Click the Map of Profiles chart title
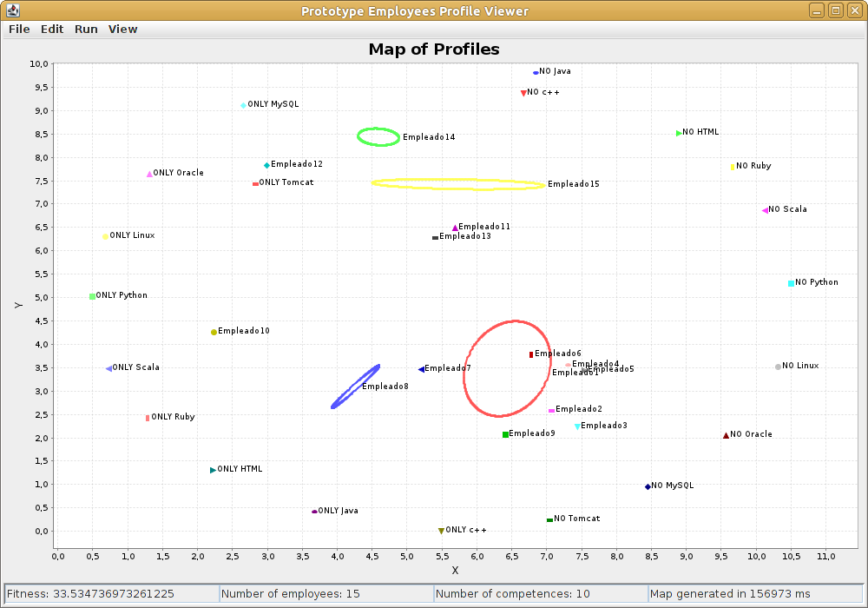Image resolution: width=868 pixels, height=608 pixels. click(x=434, y=50)
